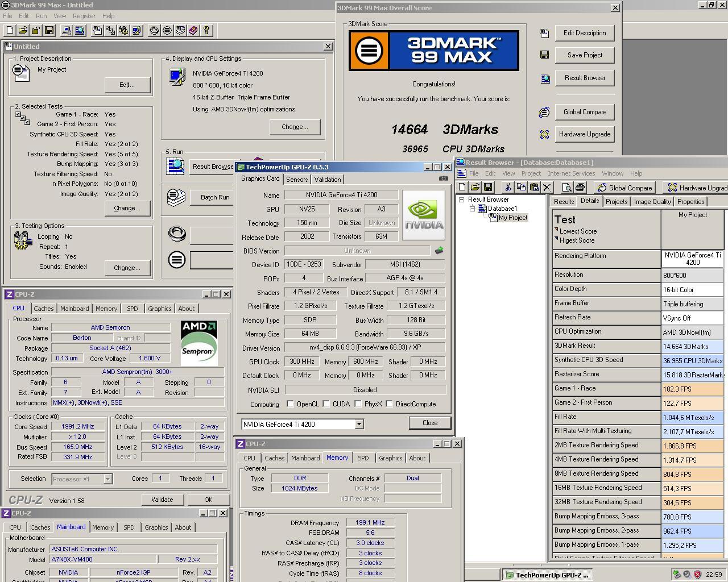Click Edit button under Project Description
The height and width of the screenshot is (582, 728).
pyautogui.click(x=127, y=85)
